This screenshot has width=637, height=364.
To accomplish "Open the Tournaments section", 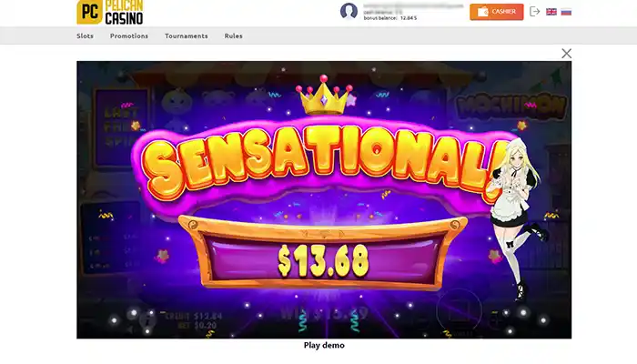I will click(x=186, y=35).
